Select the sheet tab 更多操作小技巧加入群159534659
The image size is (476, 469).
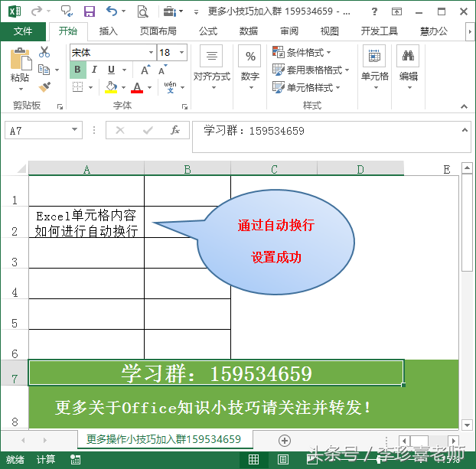(x=164, y=439)
